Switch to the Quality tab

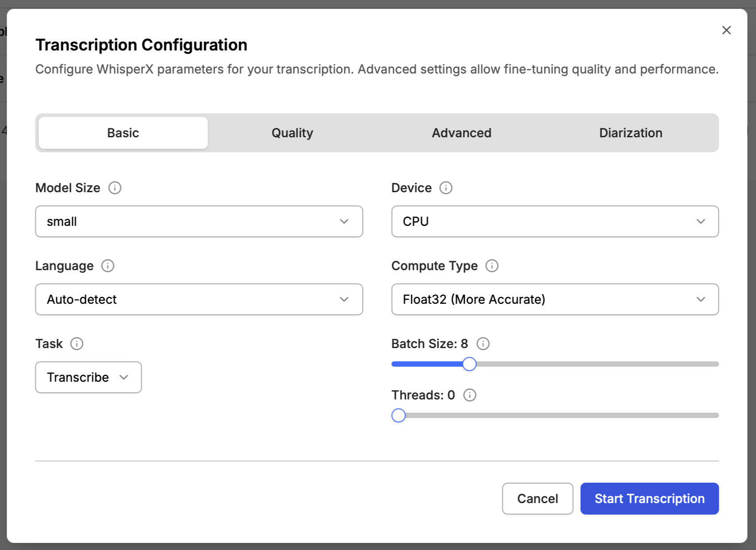(x=292, y=133)
